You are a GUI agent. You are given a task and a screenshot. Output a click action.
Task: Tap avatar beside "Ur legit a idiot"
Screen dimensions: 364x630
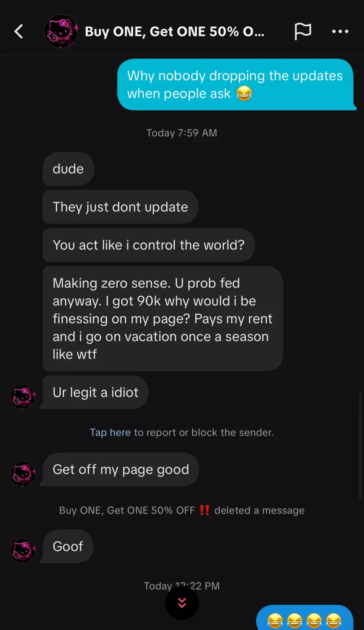click(23, 397)
